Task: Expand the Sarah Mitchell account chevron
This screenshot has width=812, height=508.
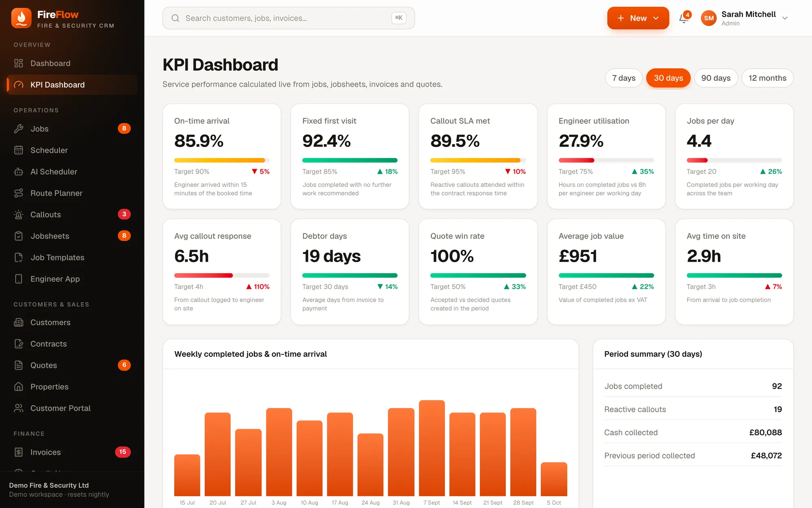Action: [x=785, y=18]
